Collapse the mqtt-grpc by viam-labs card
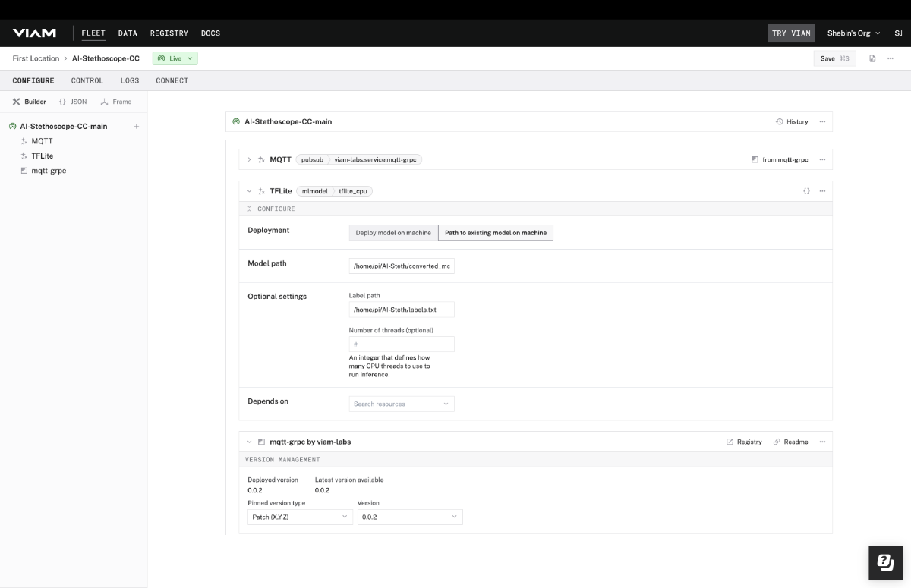The height and width of the screenshot is (588, 911). point(249,442)
